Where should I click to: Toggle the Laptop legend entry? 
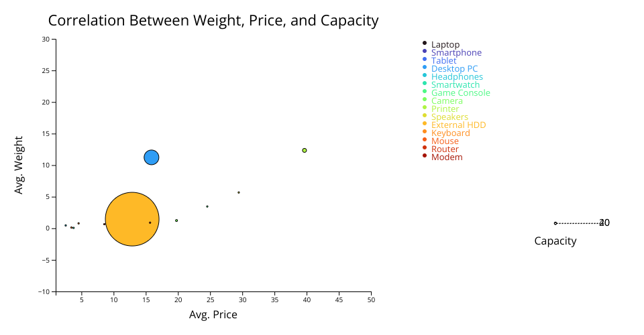[445, 45]
